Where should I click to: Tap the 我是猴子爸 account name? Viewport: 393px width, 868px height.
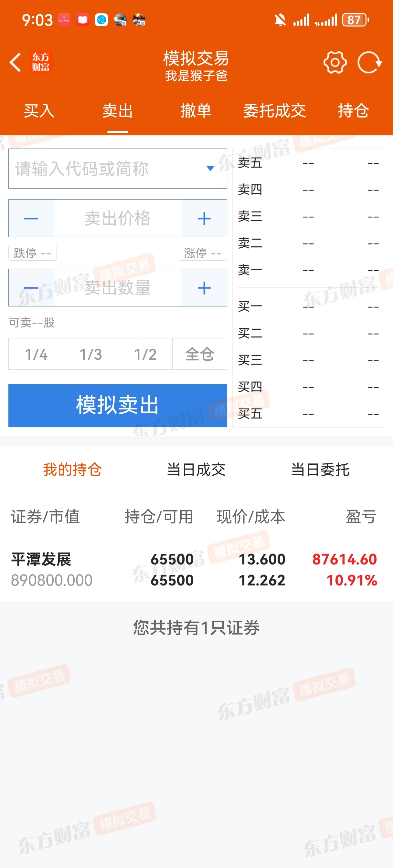pyautogui.click(x=196, y=76)
